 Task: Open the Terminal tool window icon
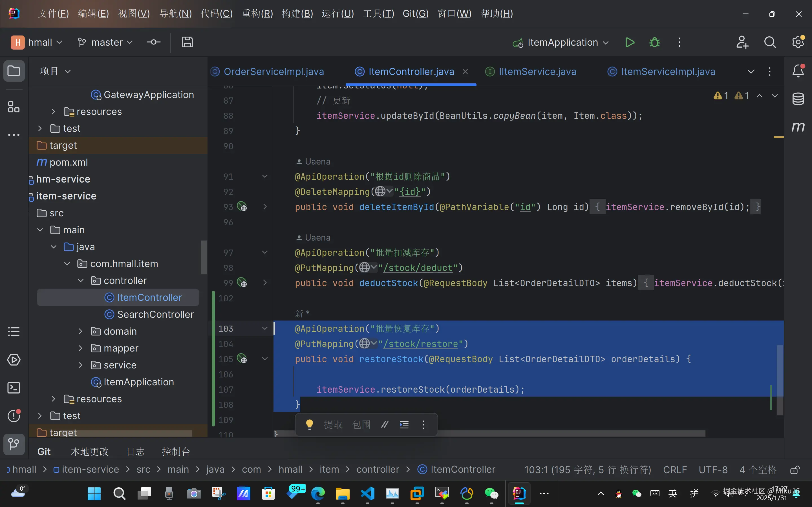[x=14, y=388]
